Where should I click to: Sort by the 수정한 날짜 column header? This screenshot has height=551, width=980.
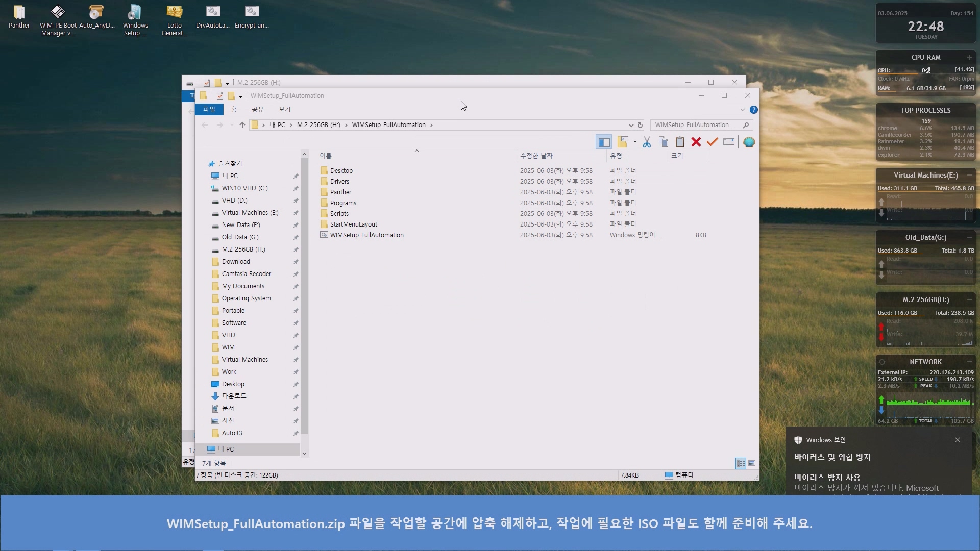pos(536,156)
